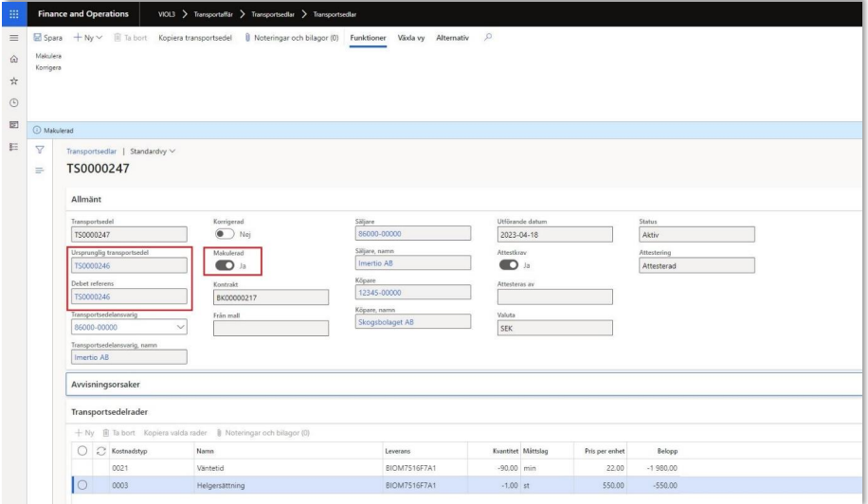Toggle the Attestkrav switch
The height and width of the screenshot is (504, 868).
[509, 264]
